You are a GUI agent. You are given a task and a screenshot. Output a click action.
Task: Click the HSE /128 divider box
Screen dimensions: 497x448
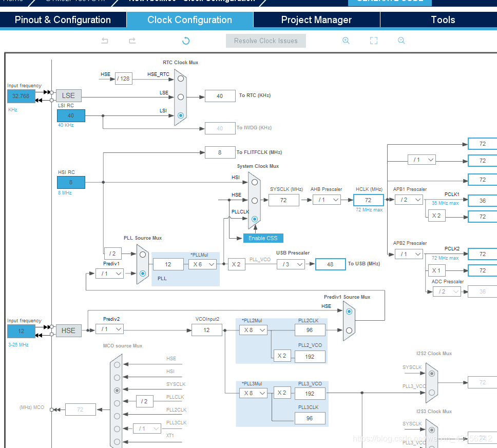click(x=124, y=79)
